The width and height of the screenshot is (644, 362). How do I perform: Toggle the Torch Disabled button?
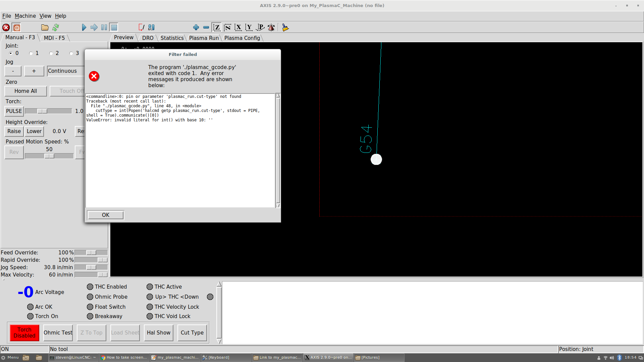point(24,333)
